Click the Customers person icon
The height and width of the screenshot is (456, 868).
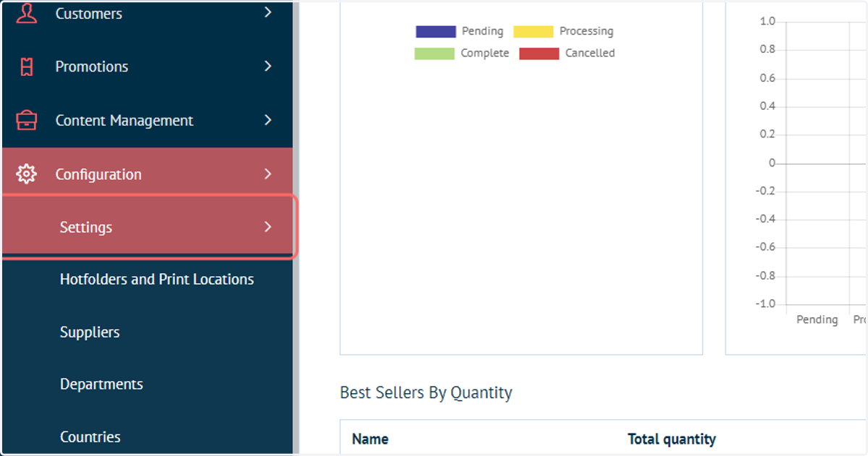click(x=27, y=13)
